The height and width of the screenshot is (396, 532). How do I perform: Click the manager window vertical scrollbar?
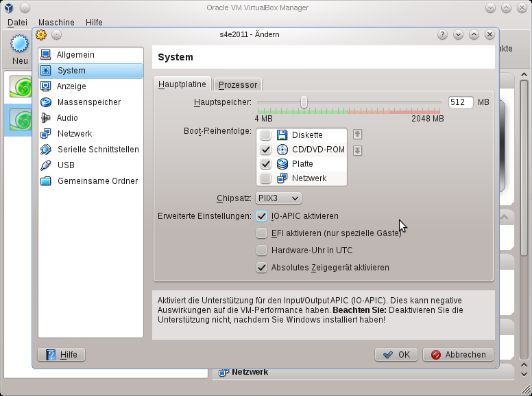524,168
